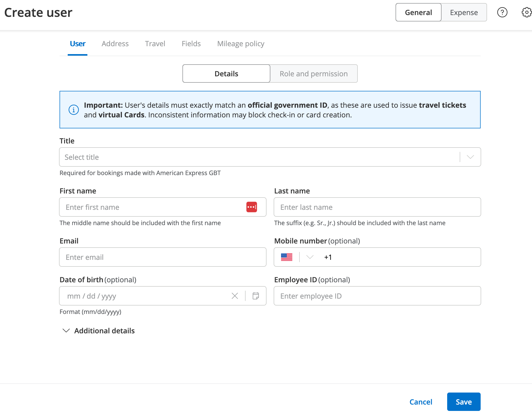Viewport: 532px width, 415px height.
Task: Open the mobile country code dropdown chevron
Action: click(310, 257)
